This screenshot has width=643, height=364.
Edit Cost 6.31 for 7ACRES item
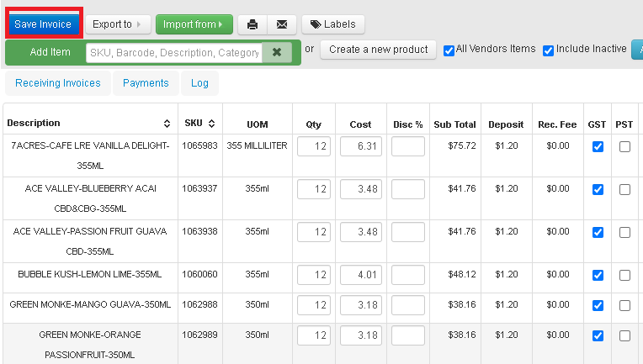(361, 146)
